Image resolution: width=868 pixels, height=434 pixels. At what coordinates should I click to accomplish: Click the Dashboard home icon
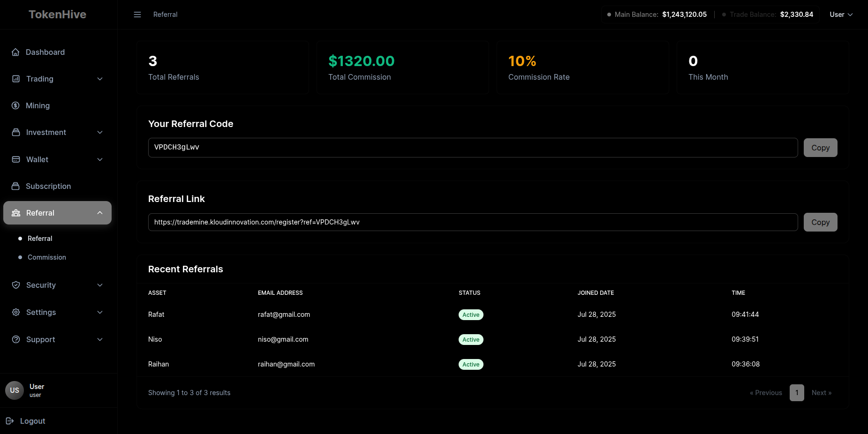click(x=15, y=52)
